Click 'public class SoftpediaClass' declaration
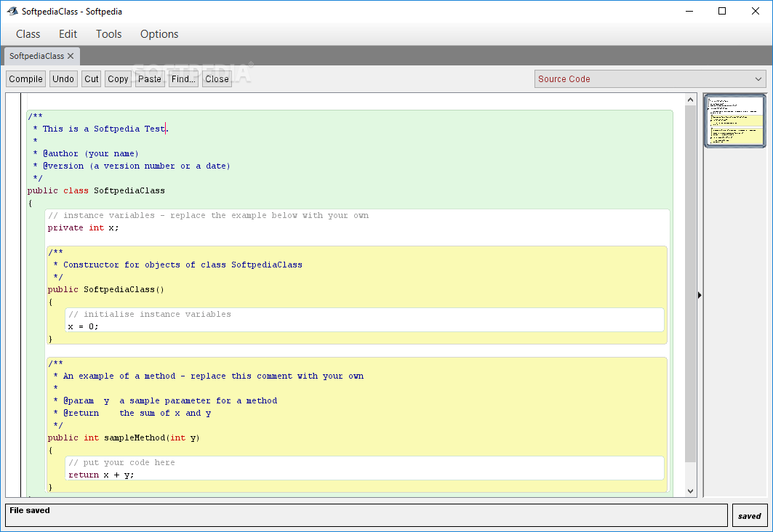The width and height of the screenshot is (773, 532). pyautogui.click(x=96, y=190)
